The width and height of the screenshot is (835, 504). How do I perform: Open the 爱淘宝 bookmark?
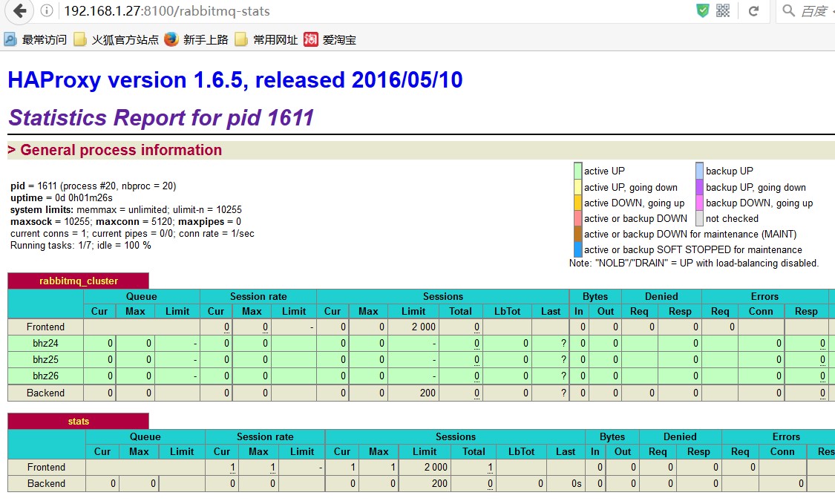330,39
